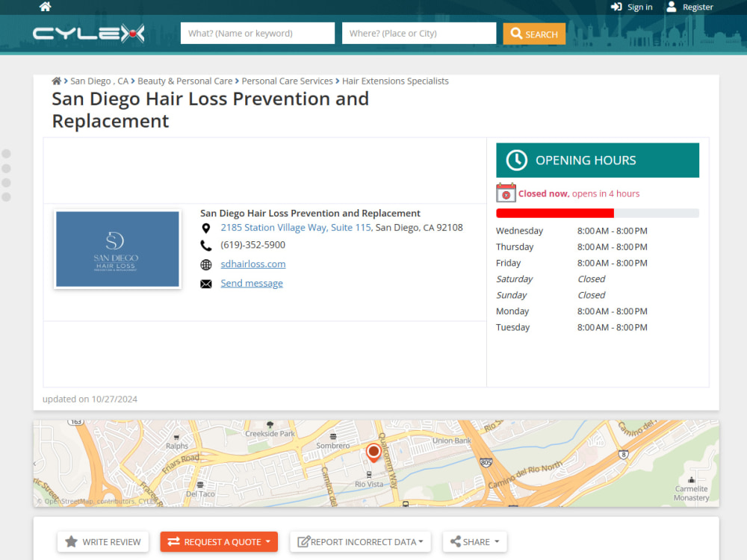Select the website globe icon
This screenshot has width=747, height=560.
[206, 265]
